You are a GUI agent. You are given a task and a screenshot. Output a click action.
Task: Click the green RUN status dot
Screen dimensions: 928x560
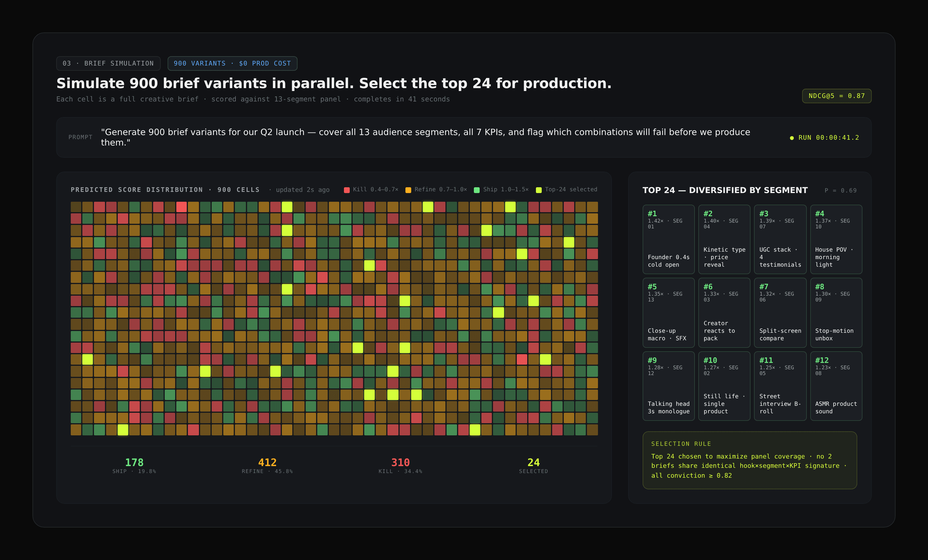(x=792, y=138)
